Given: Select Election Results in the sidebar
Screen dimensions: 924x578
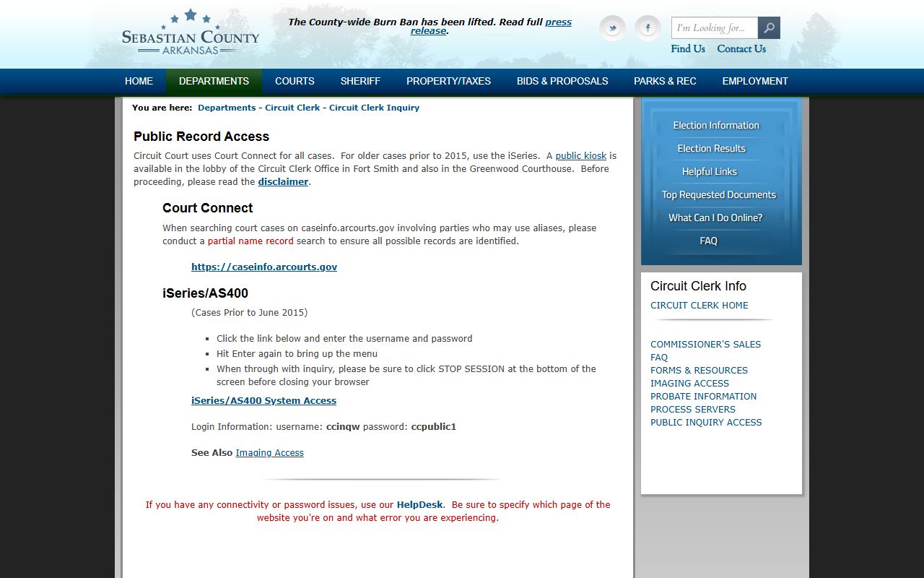Looking at the screenshot, I should 711,148.
